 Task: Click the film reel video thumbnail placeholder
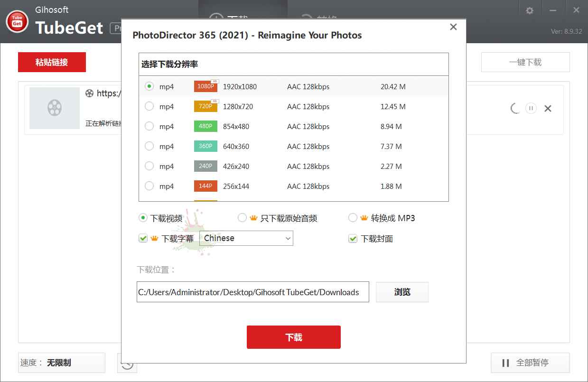(x=54, y=108)
